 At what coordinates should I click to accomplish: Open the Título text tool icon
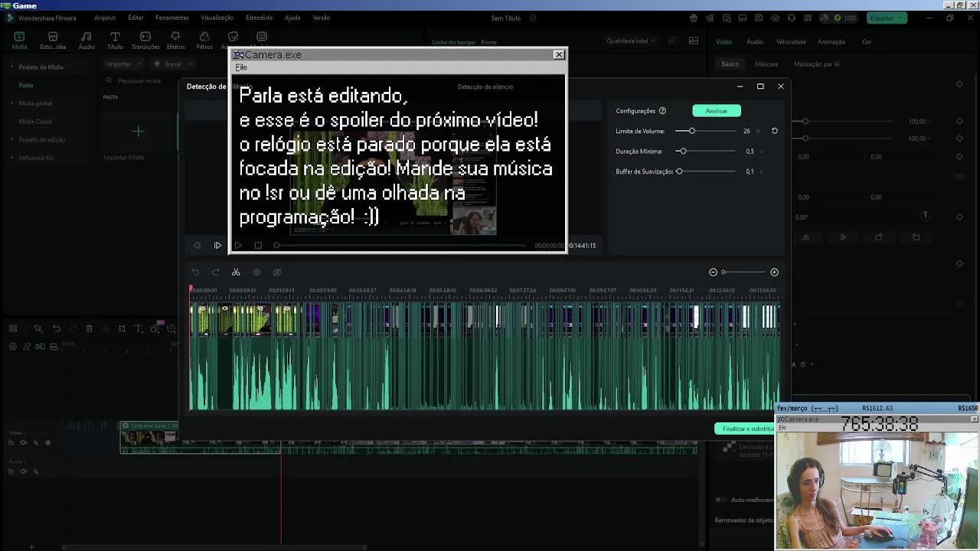(x=115, y=41)
